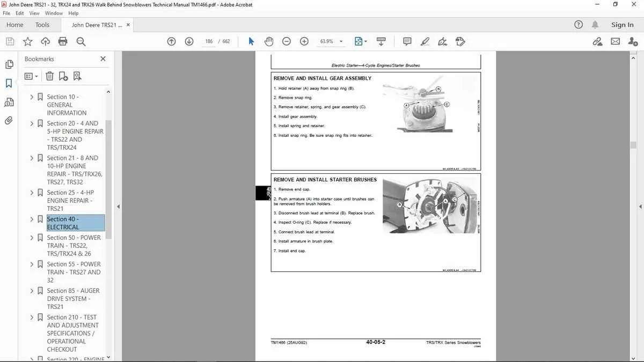Activate the Hand pan tool

[x=269, y=41]
